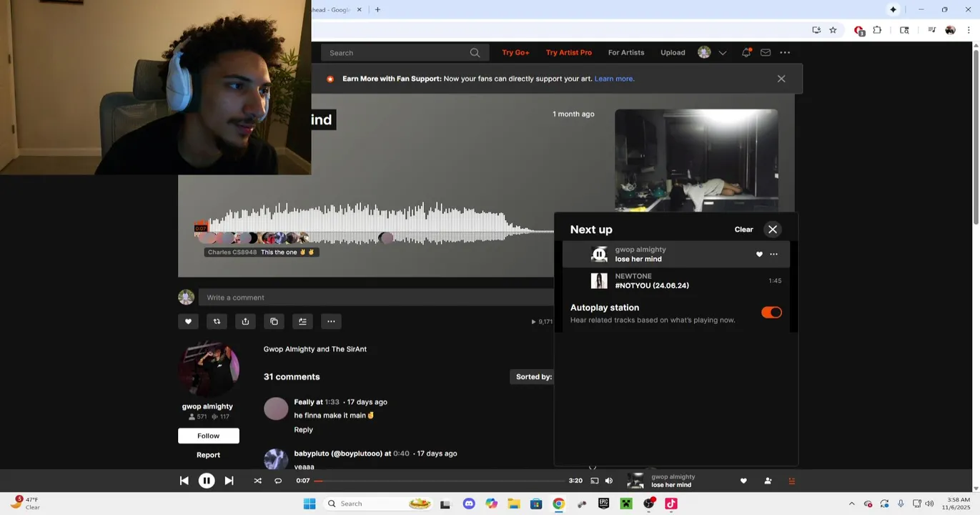Open the notifications bell
Image resolution: width=980 pixels, height=515 pixels.
pos(746,53)
